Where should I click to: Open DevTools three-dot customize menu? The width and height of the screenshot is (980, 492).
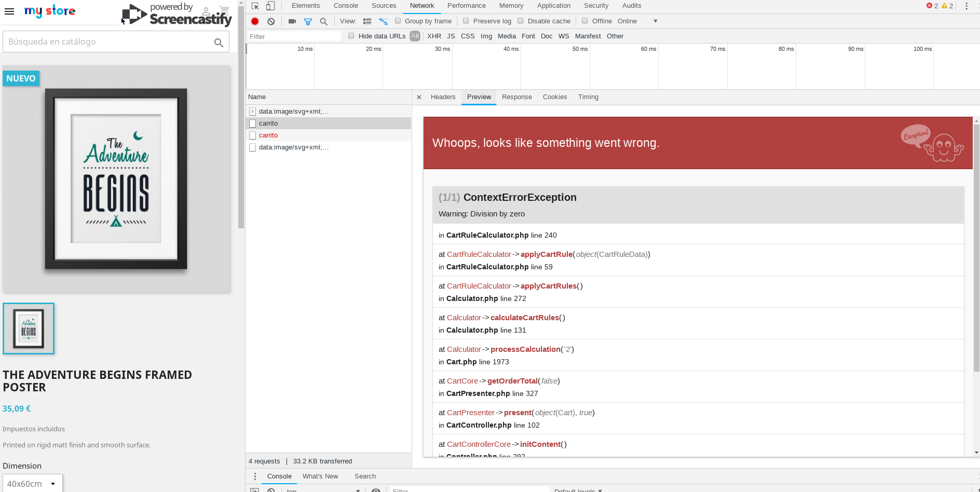pos(967,6)
